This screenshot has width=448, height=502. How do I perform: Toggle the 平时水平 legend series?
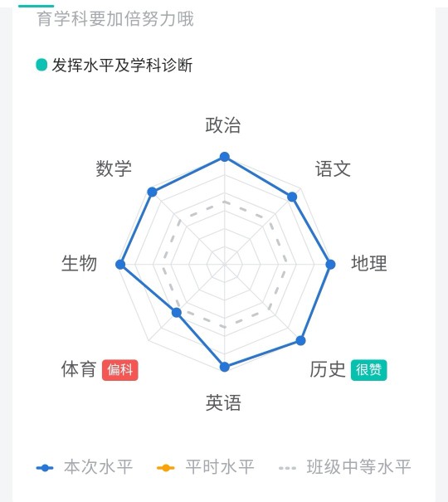pyautogui.click(x=206, y=467)
